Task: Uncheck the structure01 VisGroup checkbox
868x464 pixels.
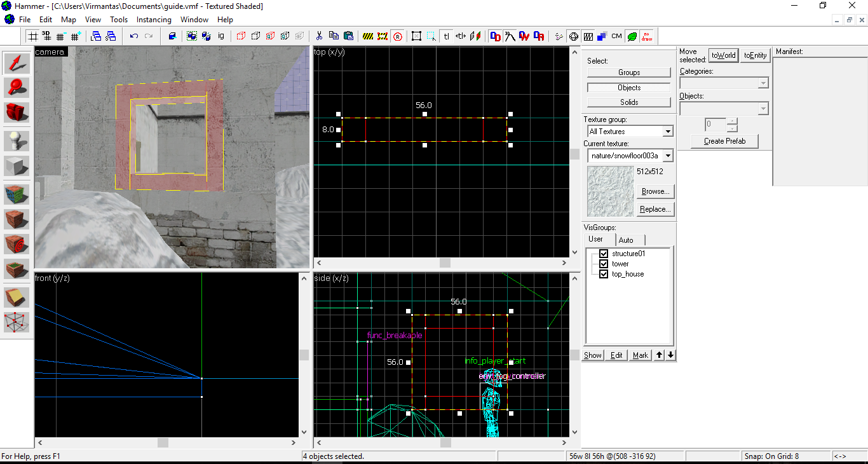Action: 604,254
